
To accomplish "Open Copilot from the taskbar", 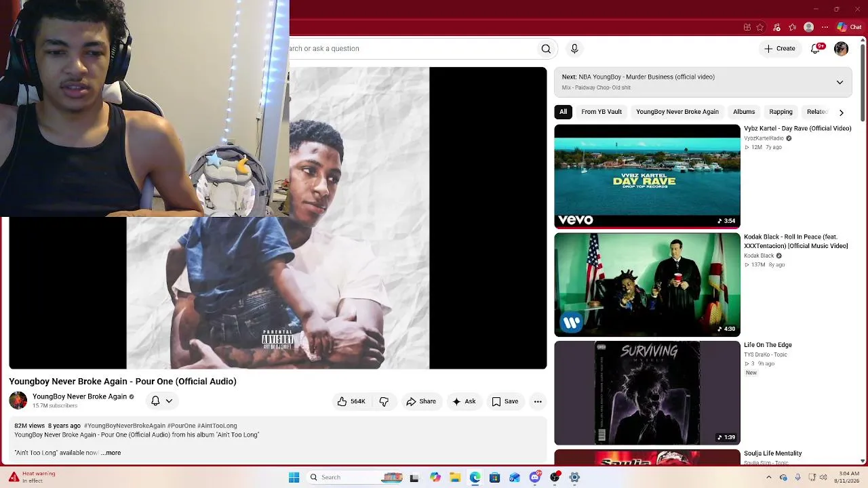I will 435,477.
